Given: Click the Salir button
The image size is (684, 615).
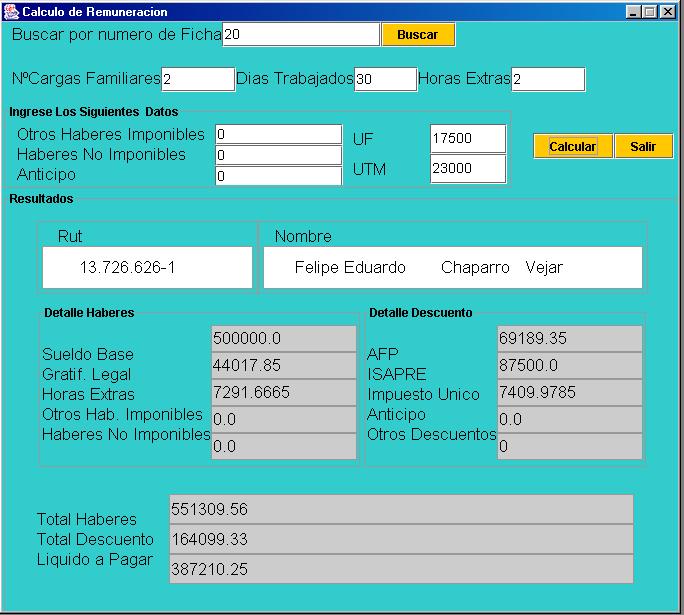Looking at the screenshot, I should click(643, 147).
